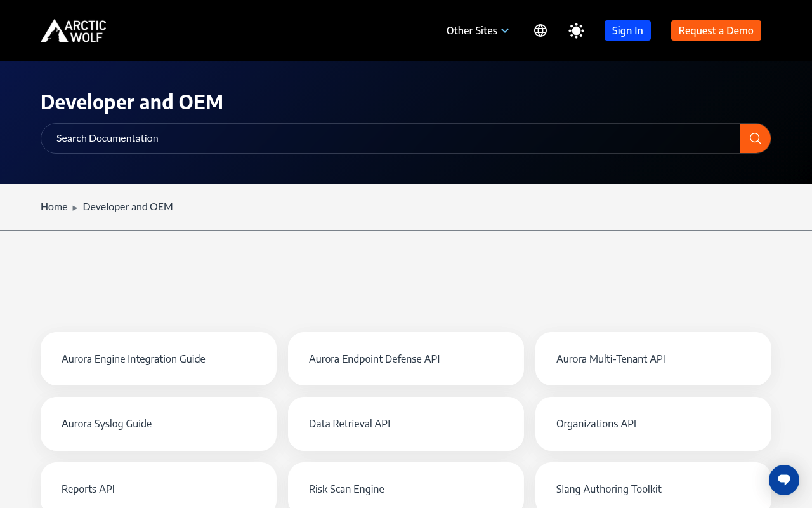The width and height of the screenshot is (812, 508).
Task: Open Aurora Syslog Guide card
Action: tap(159, 424)
